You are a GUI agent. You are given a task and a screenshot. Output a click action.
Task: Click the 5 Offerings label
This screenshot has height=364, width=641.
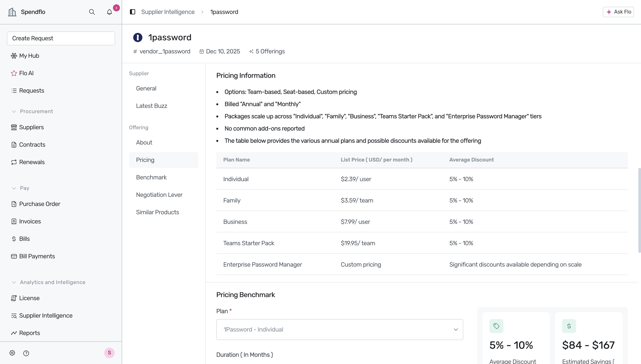[x=270, y=51]
